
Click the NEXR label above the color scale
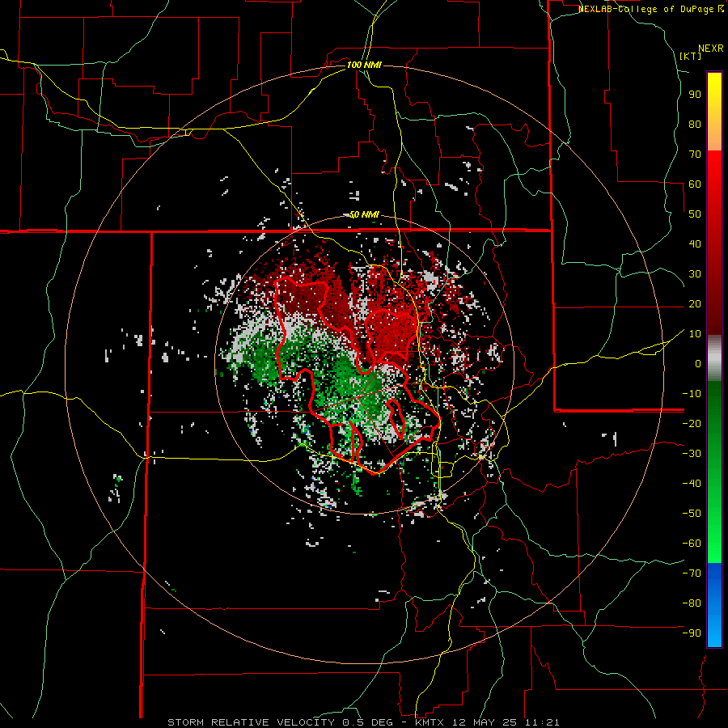pos(711,49)
